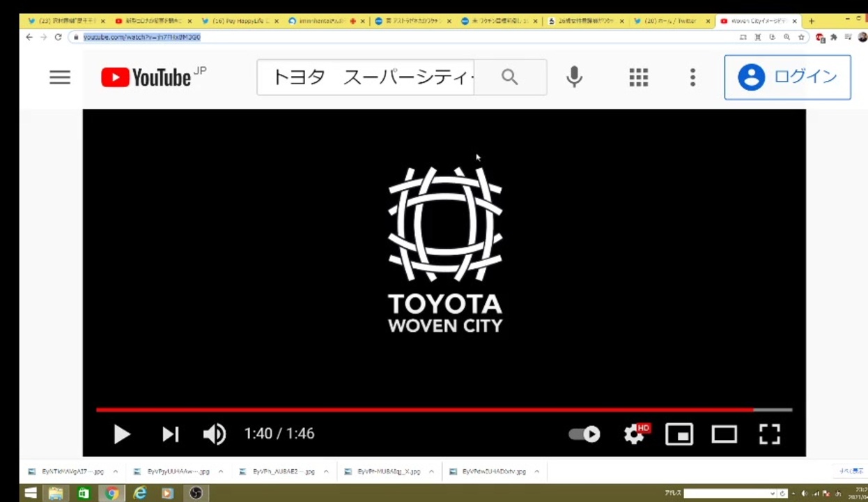Expand options for EyVPdw2UHADoxtv download
868x502 pixels.
pos(536,471)
